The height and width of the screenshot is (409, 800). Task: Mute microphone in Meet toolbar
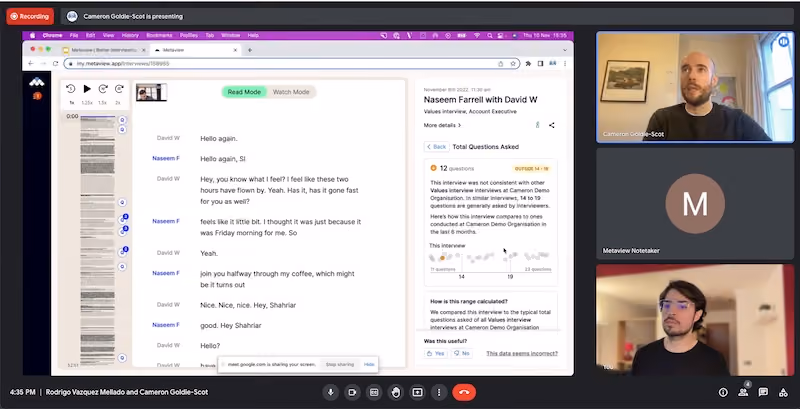pos(331,392)
